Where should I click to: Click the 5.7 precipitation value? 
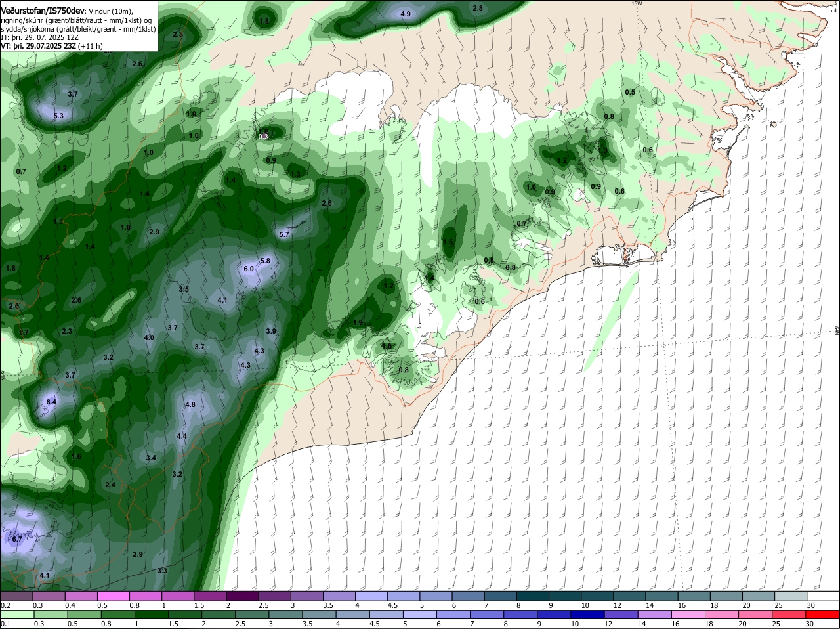pyautogui.click(x=284, y=234)
